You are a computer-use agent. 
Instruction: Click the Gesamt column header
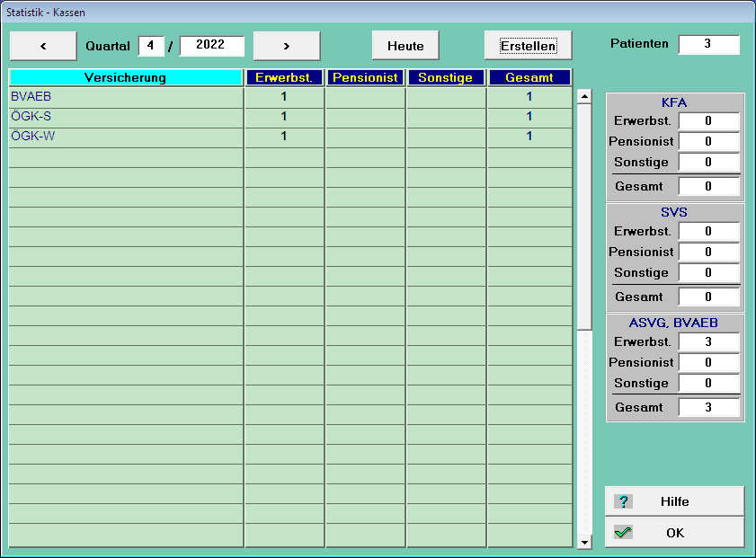[529, 78]
